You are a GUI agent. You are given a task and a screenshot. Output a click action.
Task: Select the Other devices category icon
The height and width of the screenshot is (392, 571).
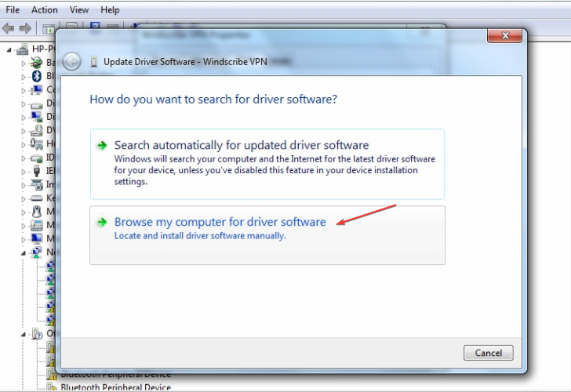click(x=37, y=334)
